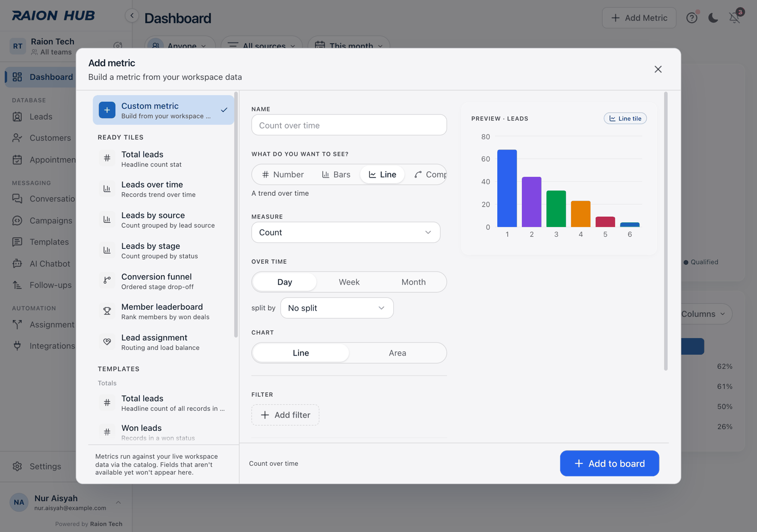Open notifications bell icon
Screen dimensions: 757x532
(734, 18)
